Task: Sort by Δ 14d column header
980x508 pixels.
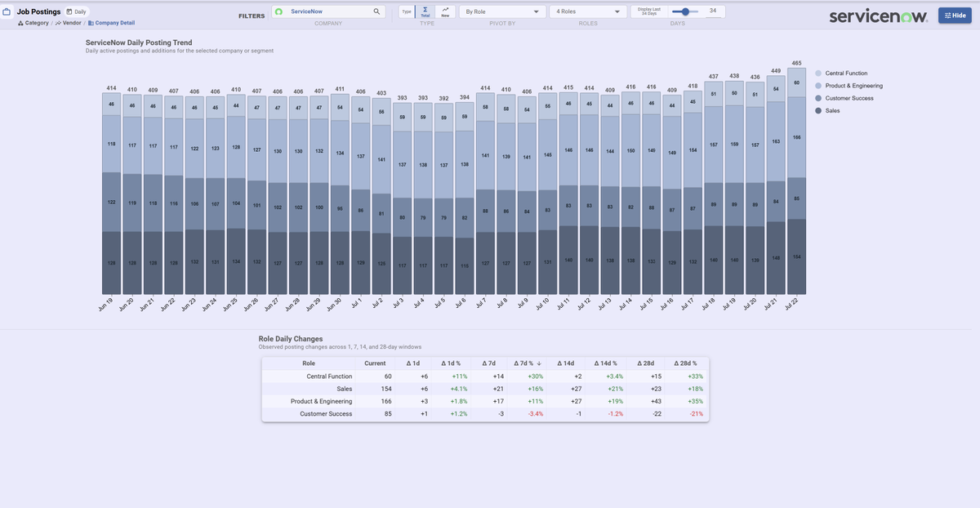Action: [565, 363]
